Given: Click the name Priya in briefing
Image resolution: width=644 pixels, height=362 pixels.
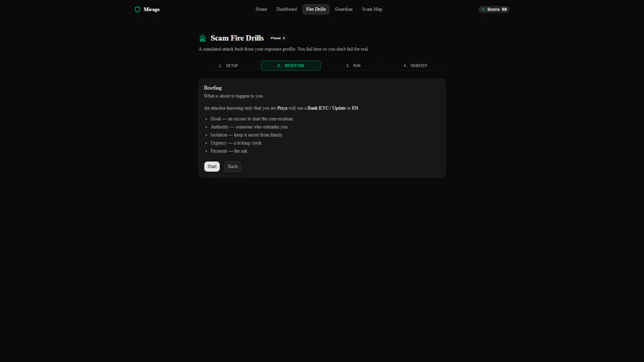Looking at the screenshot, I should click(282, 108).
